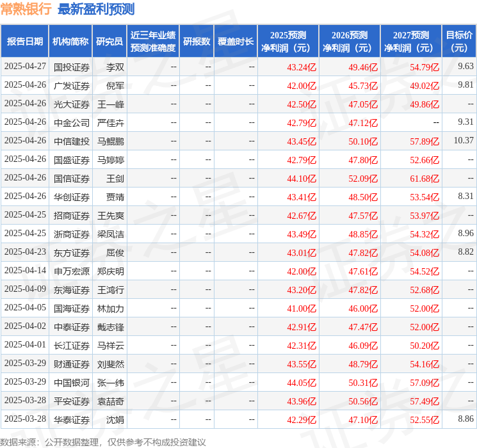Image resolution: width=477 pixels, height=448 pixels.
Task: Click the 54.79亿 2027 forecast
Action: [x=424, y=67]
